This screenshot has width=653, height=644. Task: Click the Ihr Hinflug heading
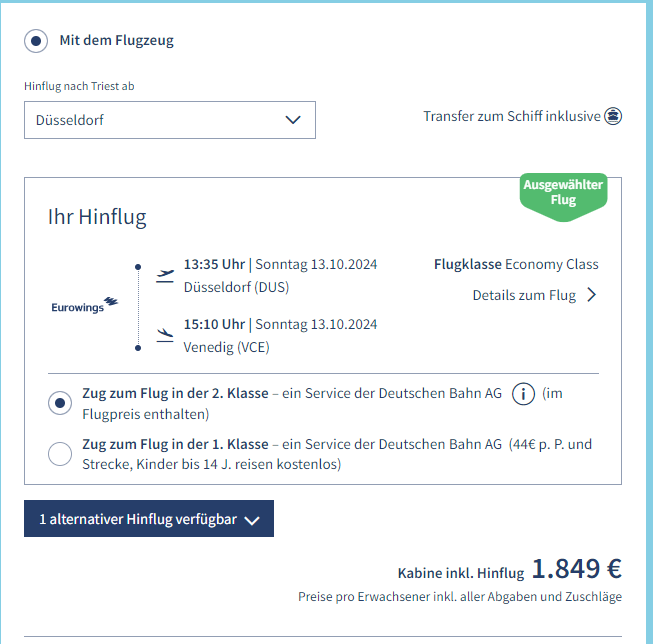pos(97,217)
